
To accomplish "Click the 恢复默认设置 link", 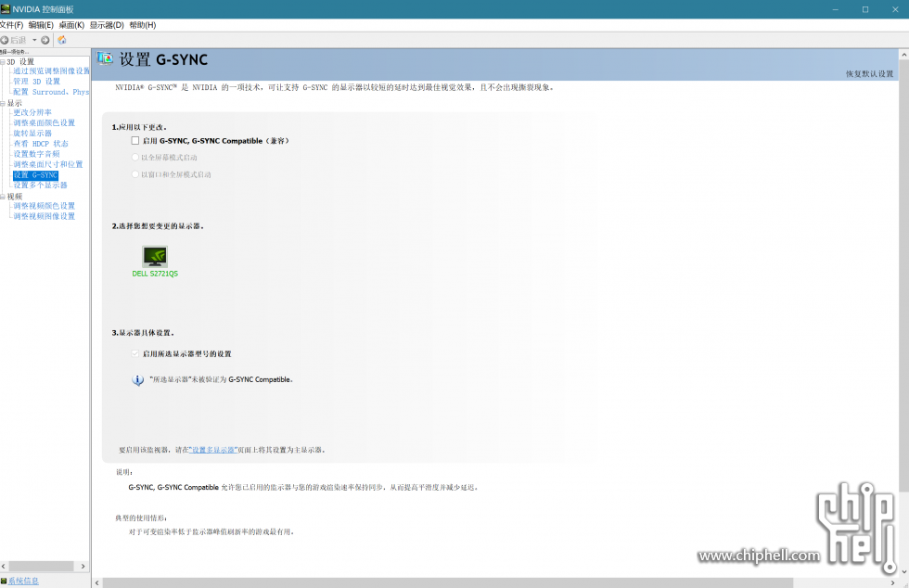I will point(869,73).
